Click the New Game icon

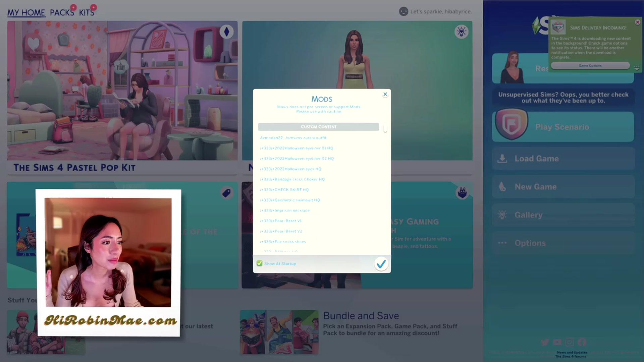coord(502,187)
